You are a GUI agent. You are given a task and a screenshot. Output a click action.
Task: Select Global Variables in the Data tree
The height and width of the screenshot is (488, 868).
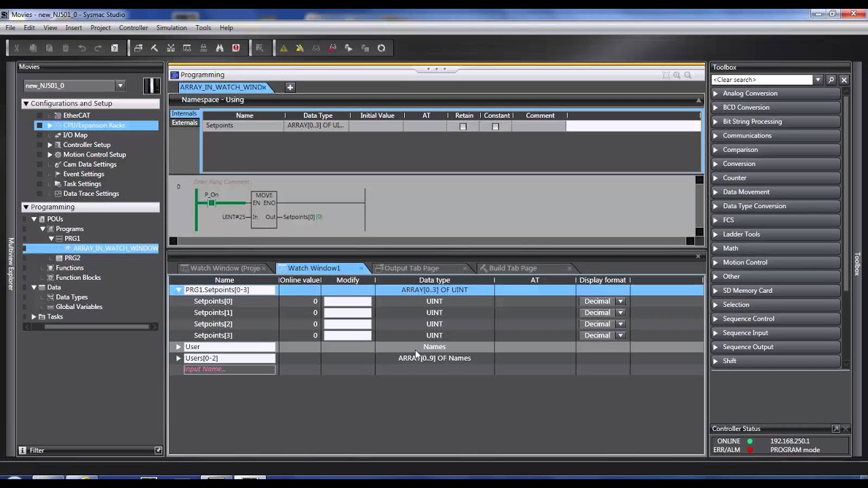click(79, 307)
